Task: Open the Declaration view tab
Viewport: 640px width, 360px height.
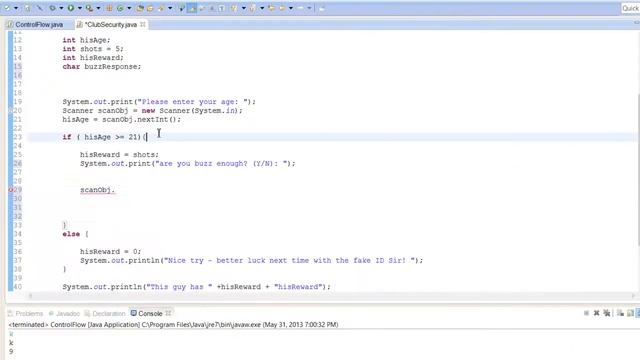Action: point(105,313)
